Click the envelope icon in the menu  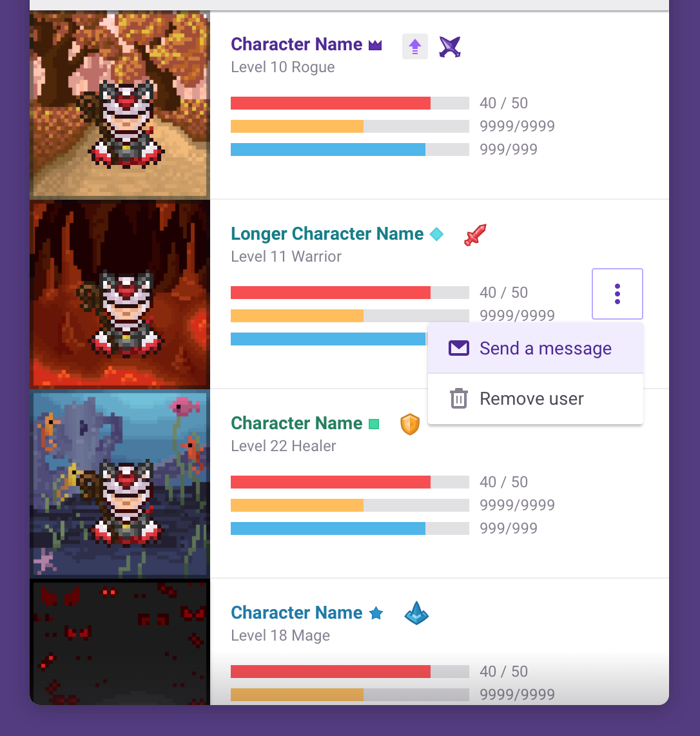459,348
